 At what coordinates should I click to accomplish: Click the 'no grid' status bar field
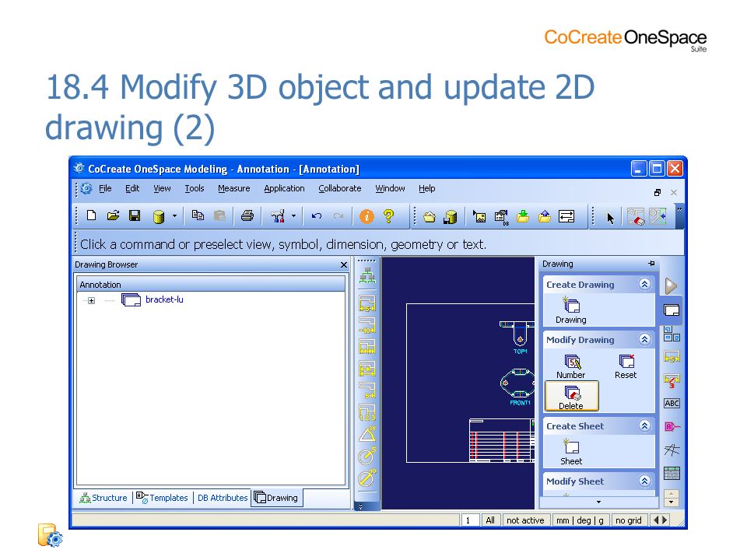click(x=629, y=520)
